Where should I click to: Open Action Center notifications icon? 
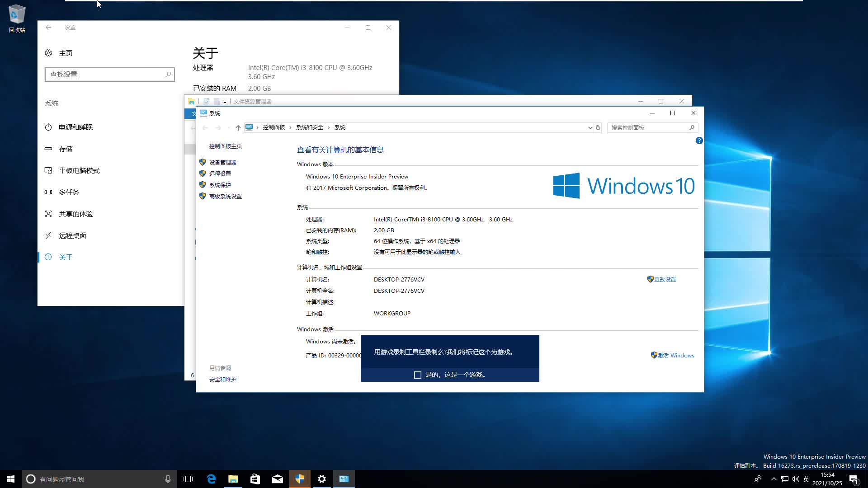click(854, 479)
